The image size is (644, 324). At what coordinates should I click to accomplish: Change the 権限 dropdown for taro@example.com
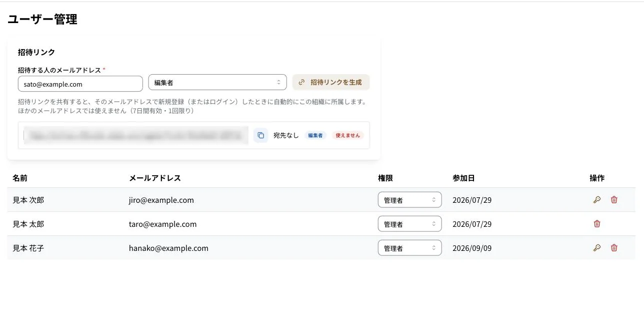click(x=409, y=224)
